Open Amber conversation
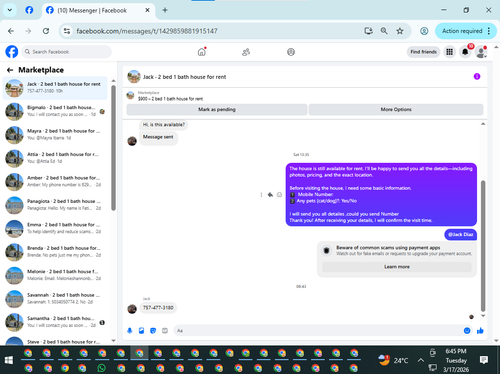 click(55, 182)
